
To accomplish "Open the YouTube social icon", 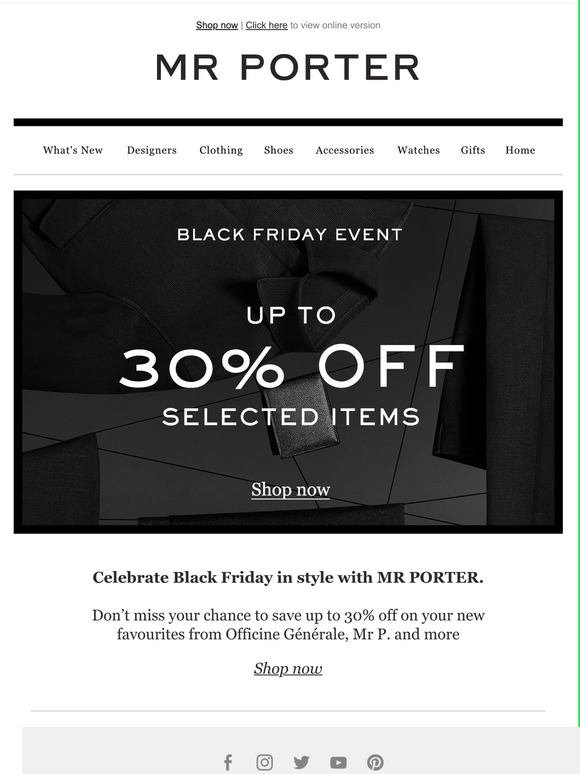I will (x=338, y=762).
